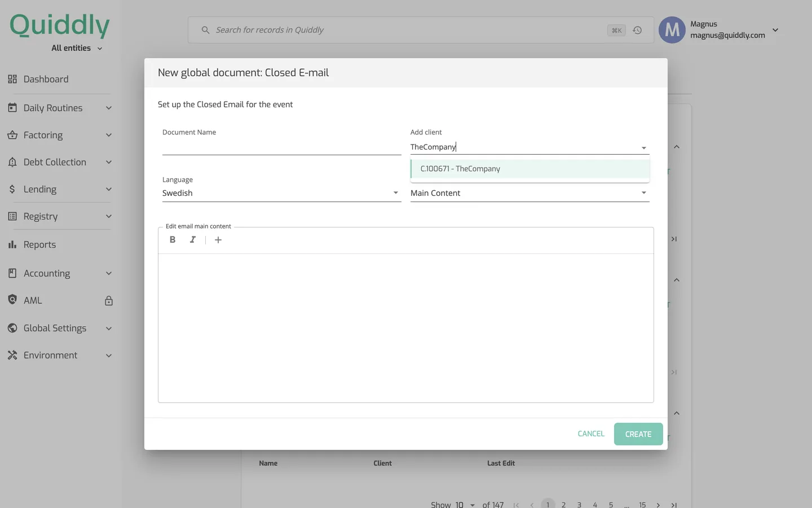Click the Registry list icon
This screenshot has height=508, width=812.
click(12, 216)
